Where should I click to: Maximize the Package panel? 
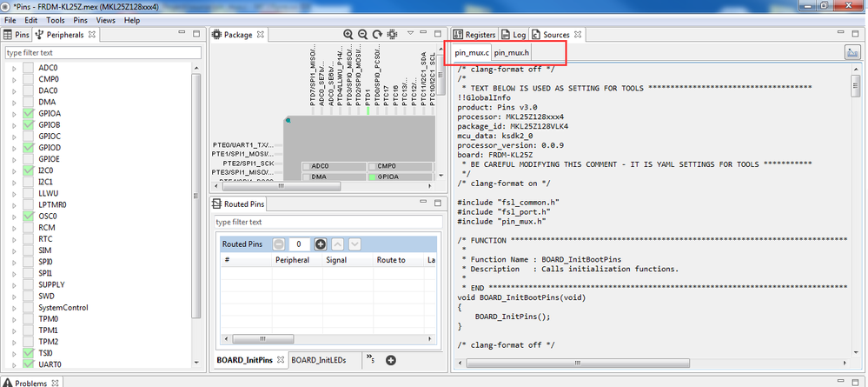[x=437, y=34]
